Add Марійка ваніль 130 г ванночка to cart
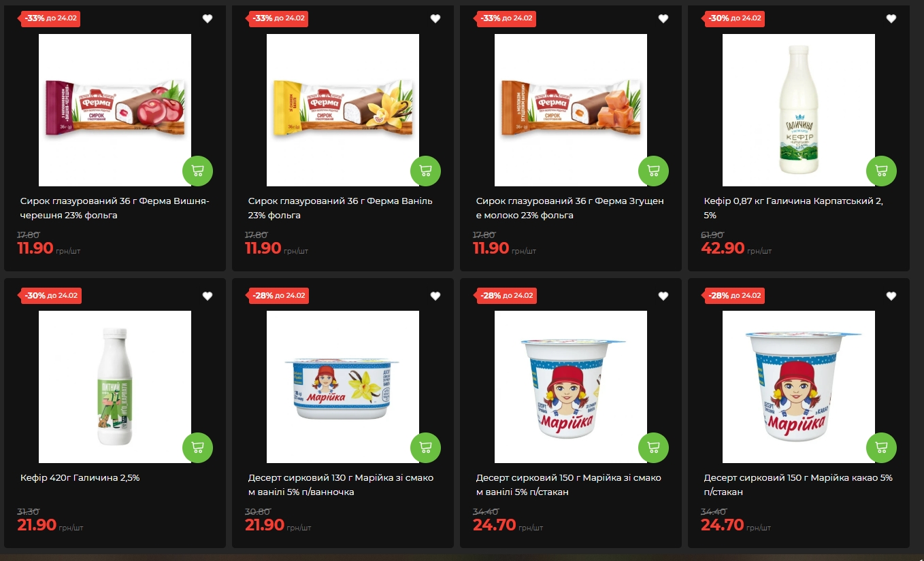Image resolution: width=924 pixels, height=561 pixels. [x=425, y=447]
